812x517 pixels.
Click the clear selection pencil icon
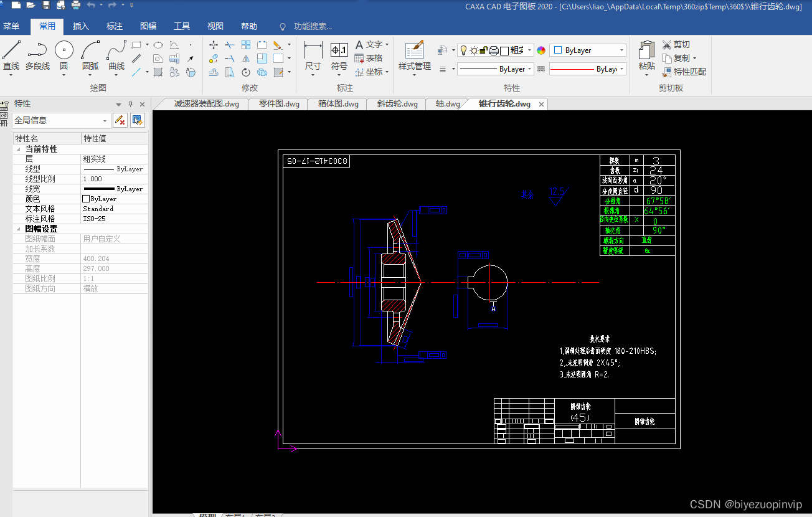[120, 120]
